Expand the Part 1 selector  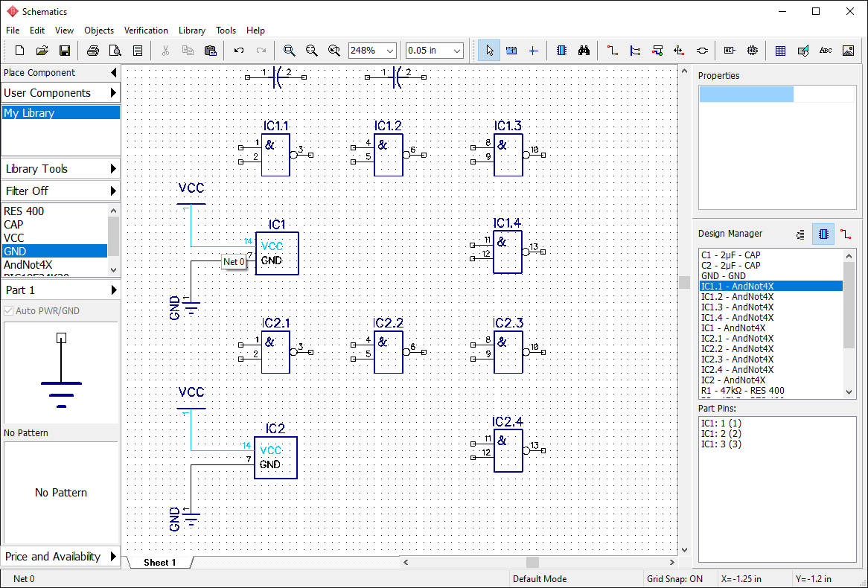60,290
